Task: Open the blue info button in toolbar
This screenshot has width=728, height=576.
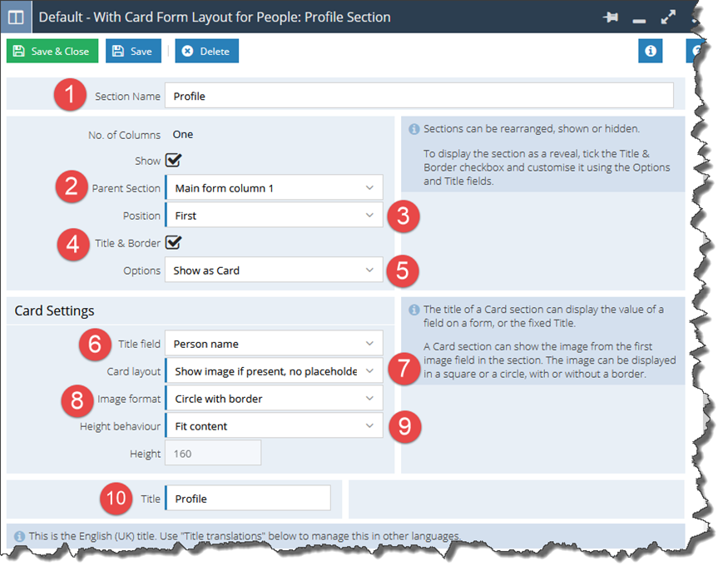Action: click(651, 51)
